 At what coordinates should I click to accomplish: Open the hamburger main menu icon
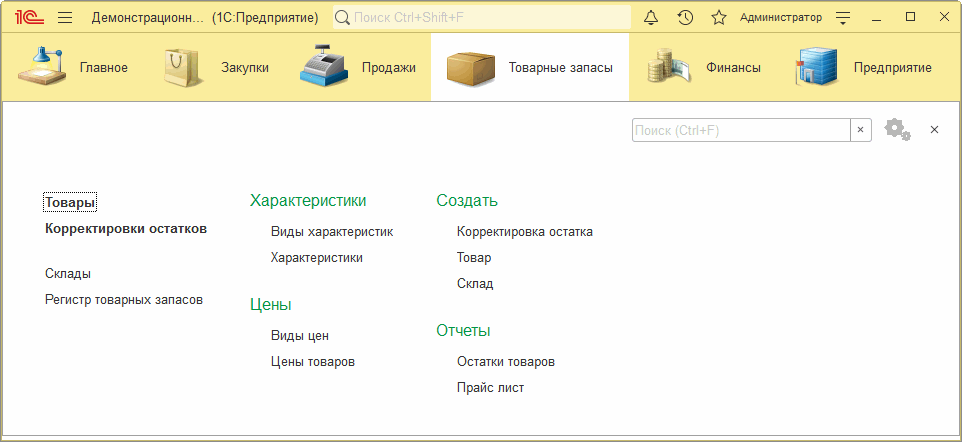coord(65,17)
